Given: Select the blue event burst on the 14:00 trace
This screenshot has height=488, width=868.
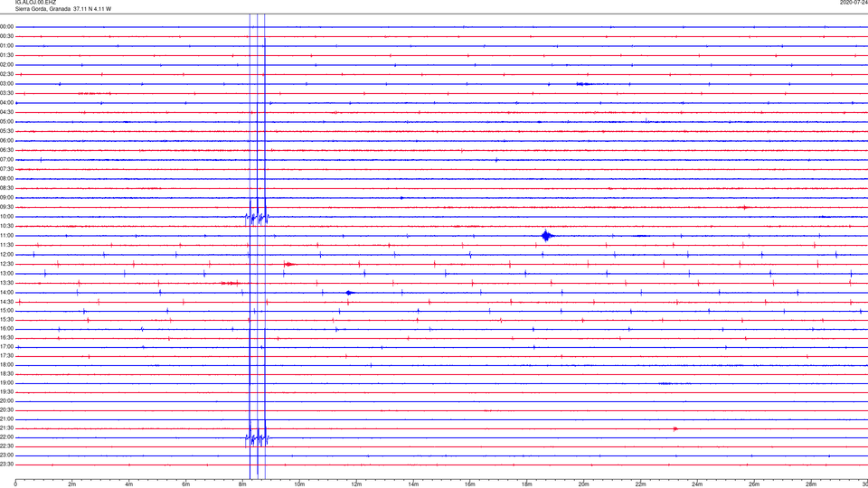Looking at the screenshot, I should [349, 293].
